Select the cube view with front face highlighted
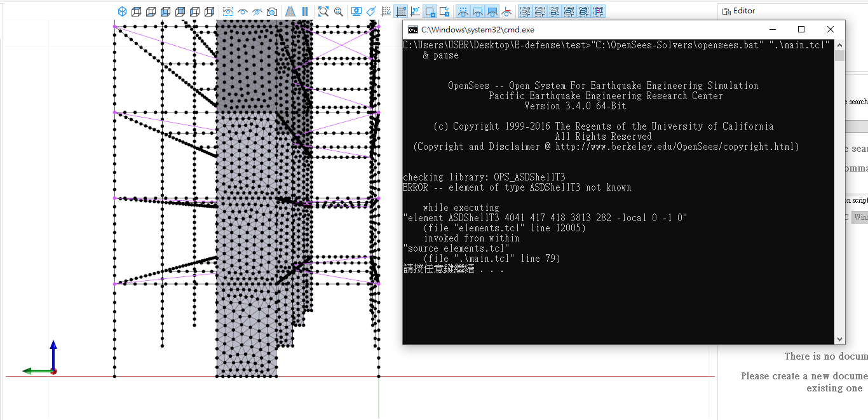This screenshot has width=868, height=420. (x=165, y=11)
